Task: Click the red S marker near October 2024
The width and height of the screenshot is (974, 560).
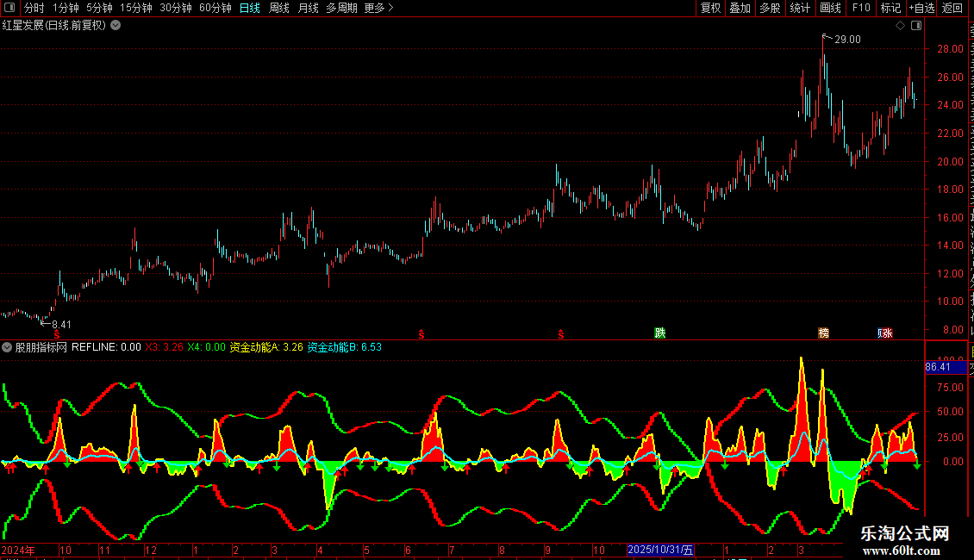Action: tap(57, 334)
